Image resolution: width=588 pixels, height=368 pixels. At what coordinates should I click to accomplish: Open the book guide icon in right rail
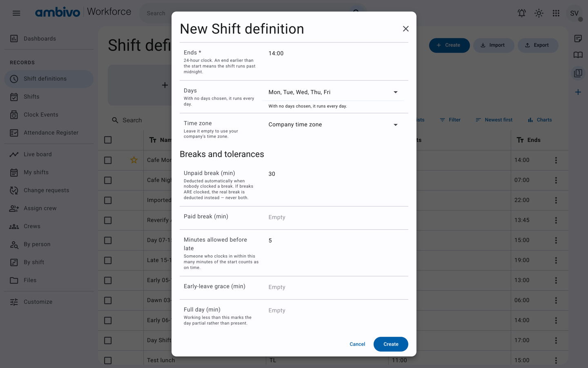(578, 55)
